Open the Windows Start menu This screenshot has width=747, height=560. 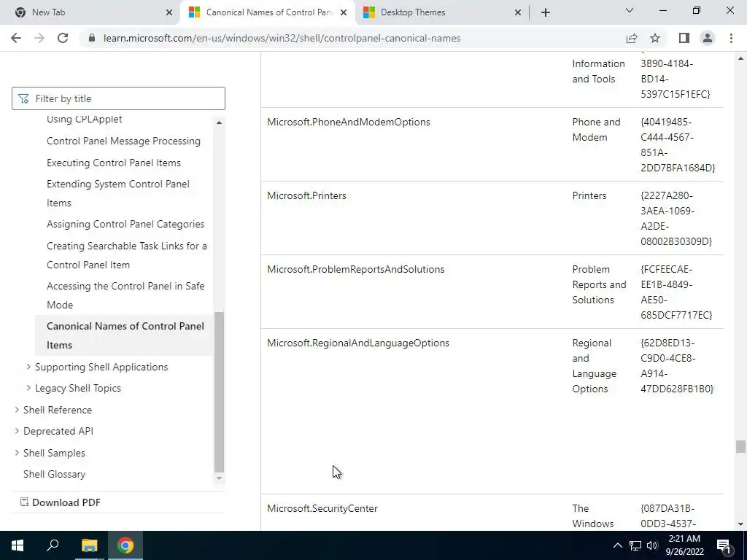pos(18,545)
